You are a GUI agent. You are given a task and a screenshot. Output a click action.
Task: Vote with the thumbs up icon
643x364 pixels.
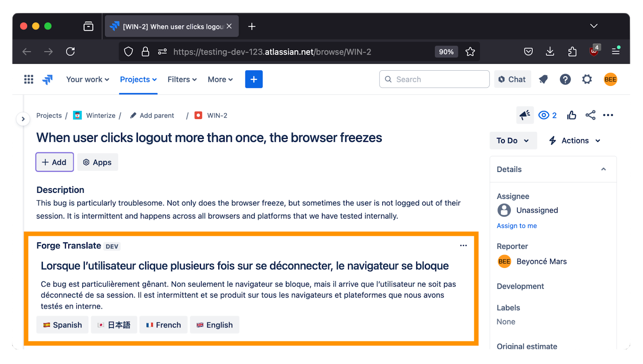click(571, 115)
